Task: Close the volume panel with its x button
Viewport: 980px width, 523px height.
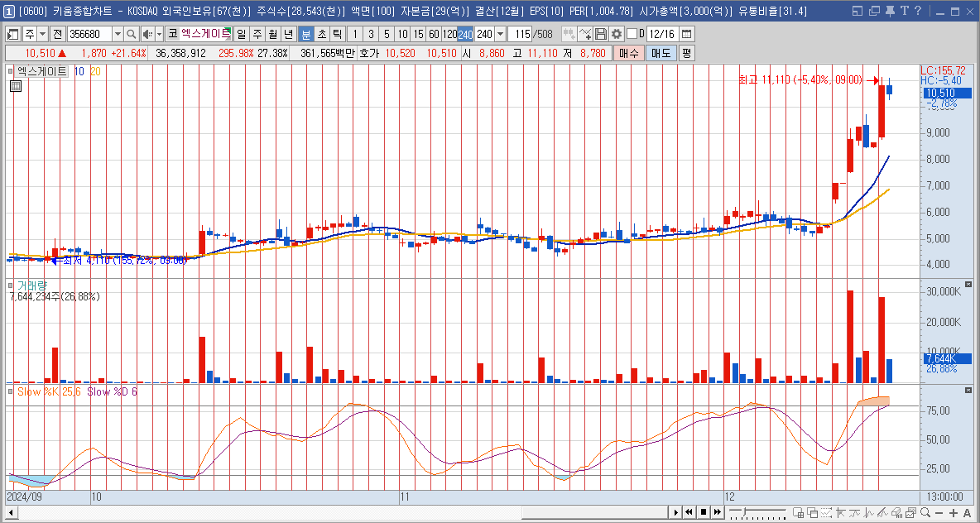Action: [968, 285]
